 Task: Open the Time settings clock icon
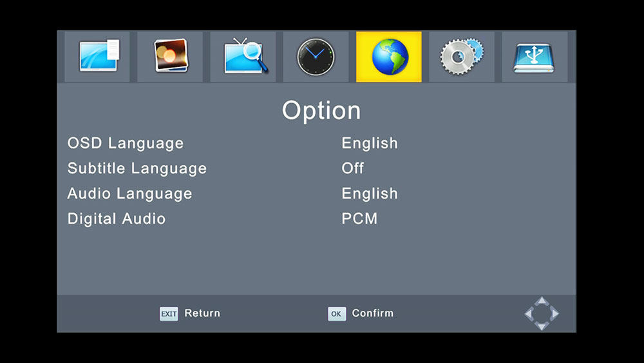point(316,57)
